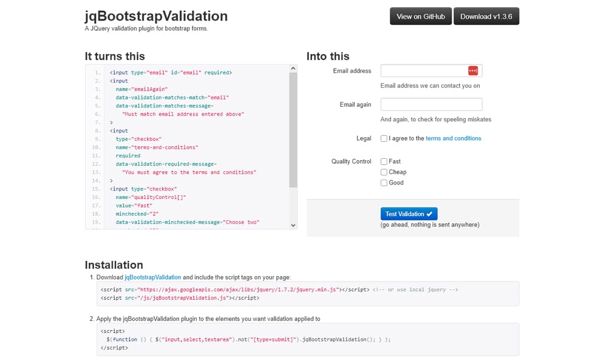Click code line 'name="terms-and-conditions"'
The height and width of the screenshot is (364, 607).
157,147
